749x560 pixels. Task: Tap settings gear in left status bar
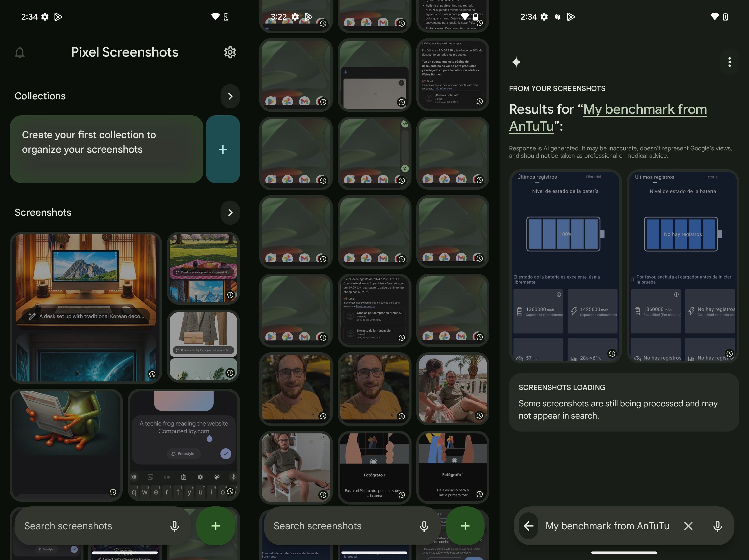[45, 17]
